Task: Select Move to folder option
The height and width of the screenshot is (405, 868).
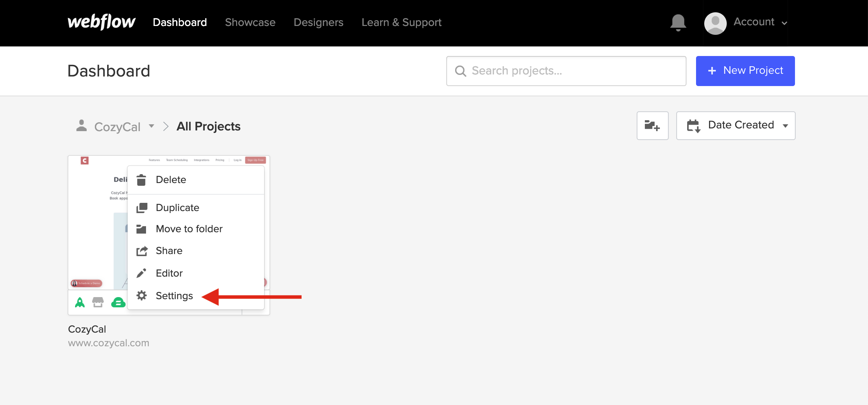Action: [189, 229]
